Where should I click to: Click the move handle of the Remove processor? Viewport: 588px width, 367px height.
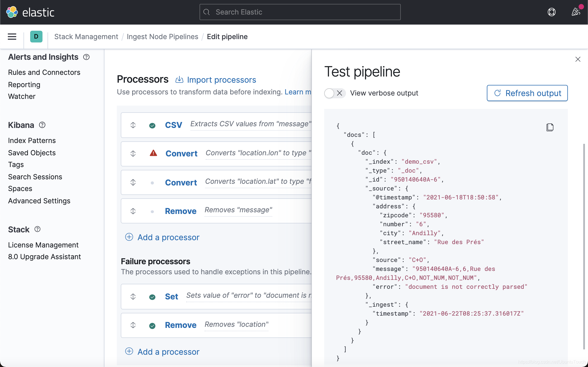click(133, 211)
